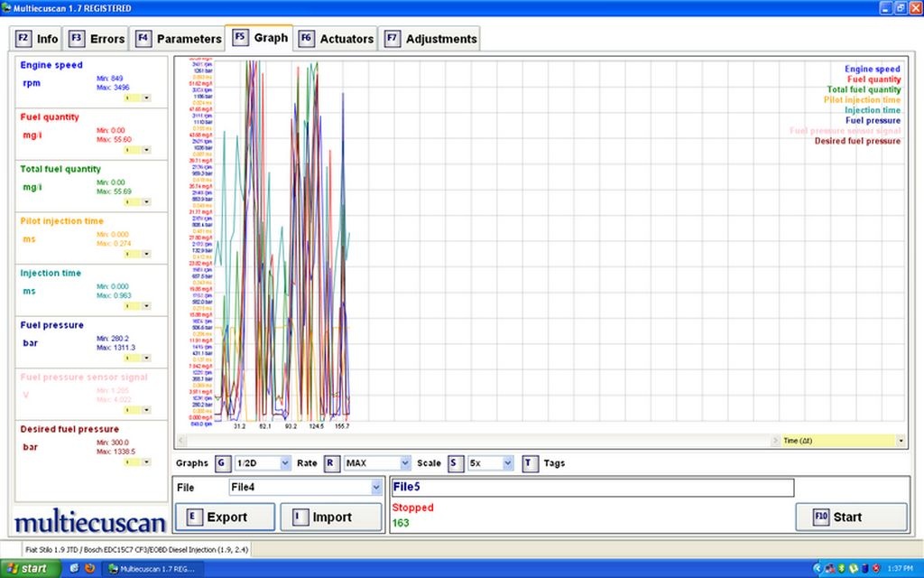
Task: Open the Time axis dropdown
Action: coord(844,441)
